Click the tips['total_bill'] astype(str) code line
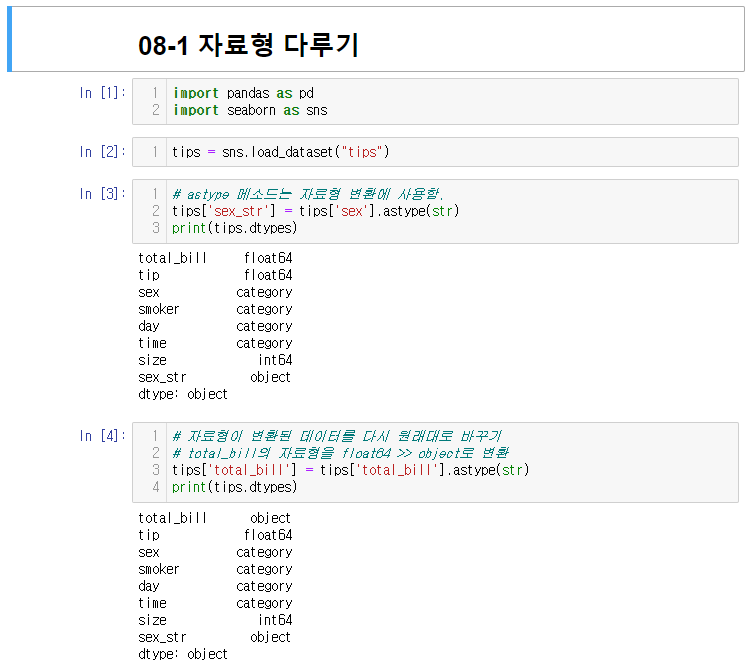The height and width of the screenshot is (667, 749). point(351,470)
